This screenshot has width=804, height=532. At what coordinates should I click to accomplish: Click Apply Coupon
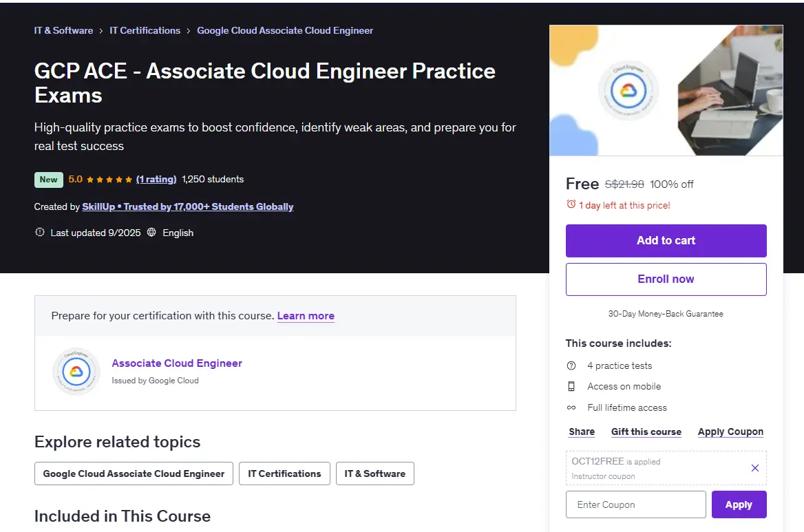coord(730,432)
